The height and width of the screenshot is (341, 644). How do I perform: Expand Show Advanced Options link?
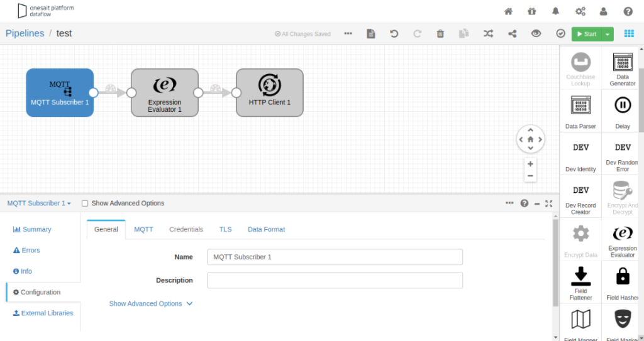click(x=150, y=304)
